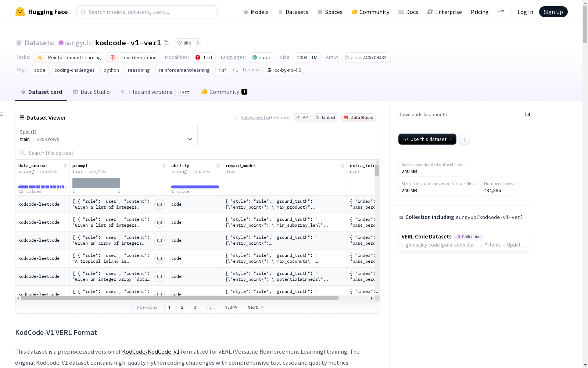Switch to the Data Studio tab
Viewport: 588px width, 368px height.
[x=92, y=92]
